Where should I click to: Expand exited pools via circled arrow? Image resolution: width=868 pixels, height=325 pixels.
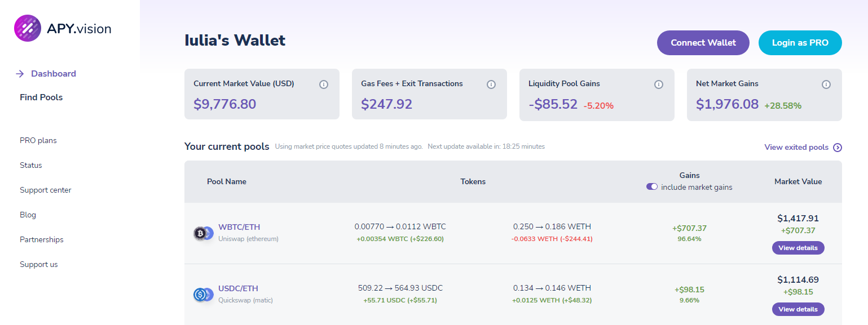point(838,148)
